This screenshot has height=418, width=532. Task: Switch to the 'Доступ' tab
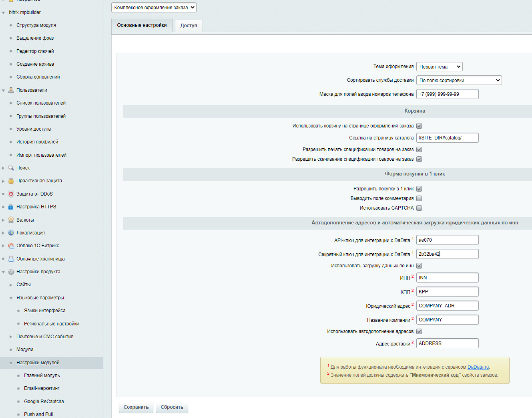point(189,26)
